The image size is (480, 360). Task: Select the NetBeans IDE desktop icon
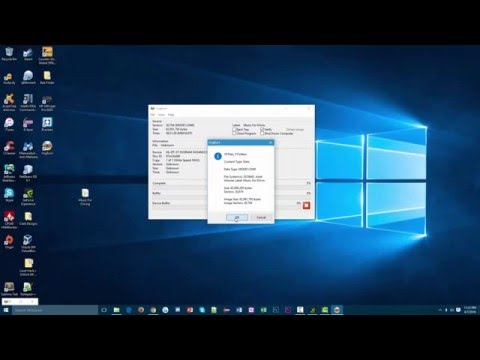coord(28,173)
